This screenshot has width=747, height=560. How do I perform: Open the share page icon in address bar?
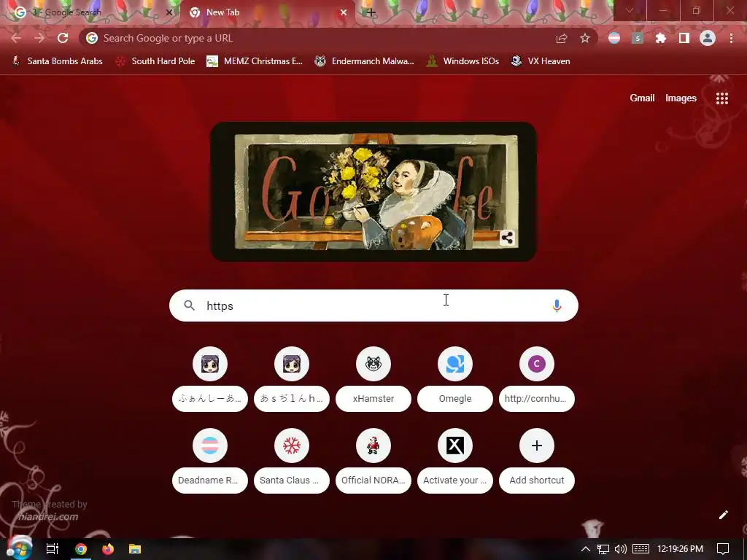(562, 38)
